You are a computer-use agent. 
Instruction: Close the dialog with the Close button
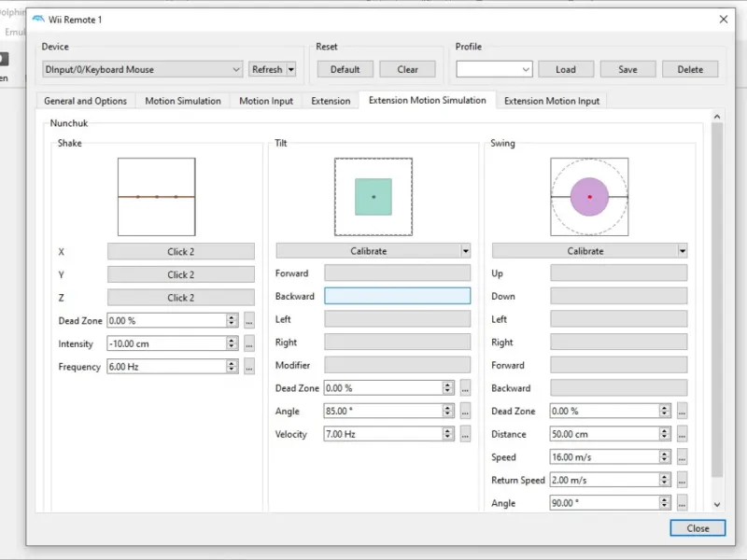click(698, 528)
